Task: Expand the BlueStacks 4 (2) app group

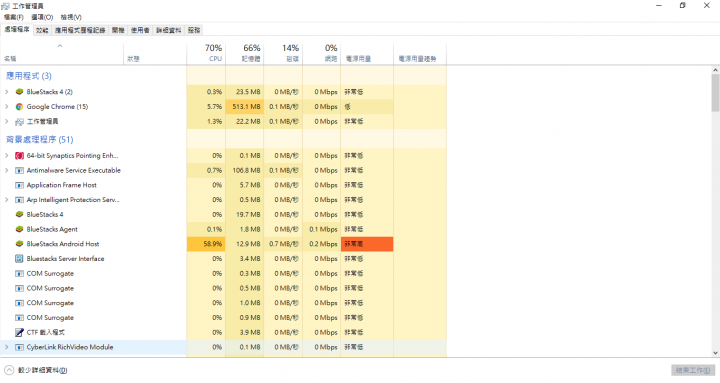Action: 6,92
